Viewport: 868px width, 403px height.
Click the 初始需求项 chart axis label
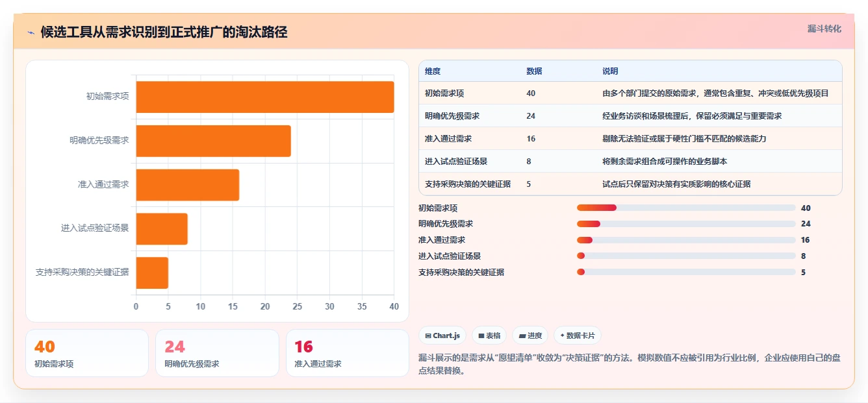pos(107,97)
